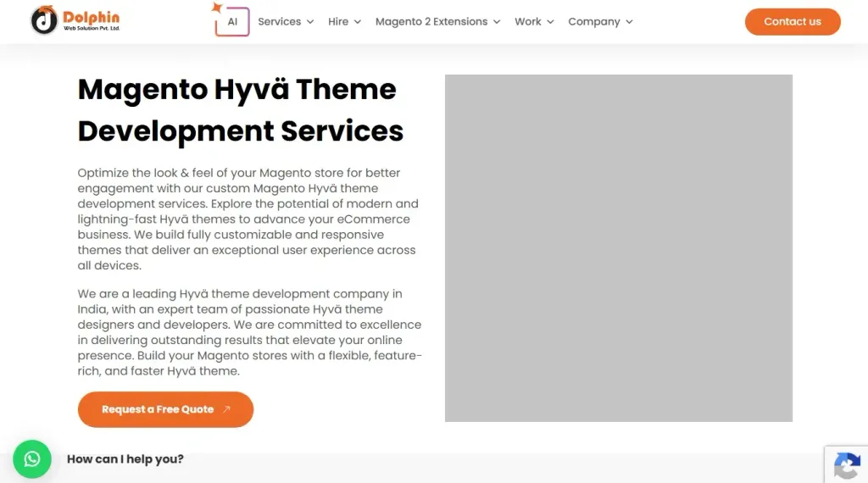Expand the Hire dropdown chevron
This screenshot has width=868, height=483.
[x=358, y=22]
